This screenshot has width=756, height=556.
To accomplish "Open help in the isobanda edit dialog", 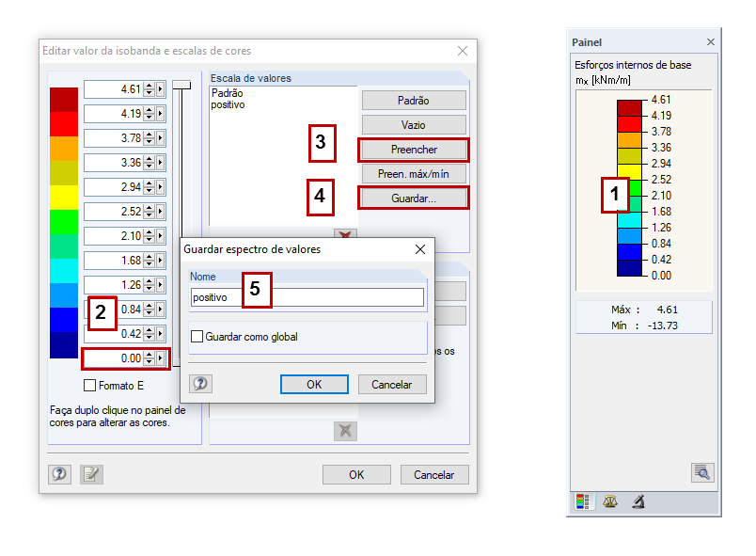I will [60, 474].
